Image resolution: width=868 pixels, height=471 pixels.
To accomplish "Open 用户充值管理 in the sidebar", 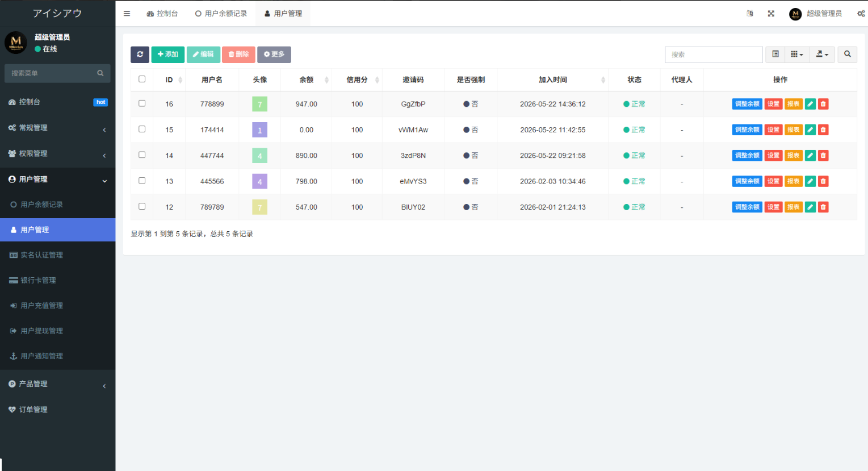I will [57, 306].
